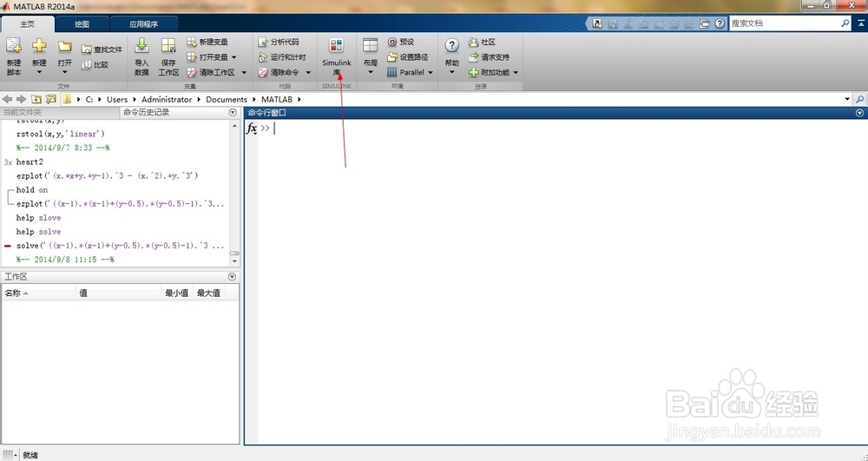Click Compare (比较) files tool
868x461 pixels.
pos(95,65)
